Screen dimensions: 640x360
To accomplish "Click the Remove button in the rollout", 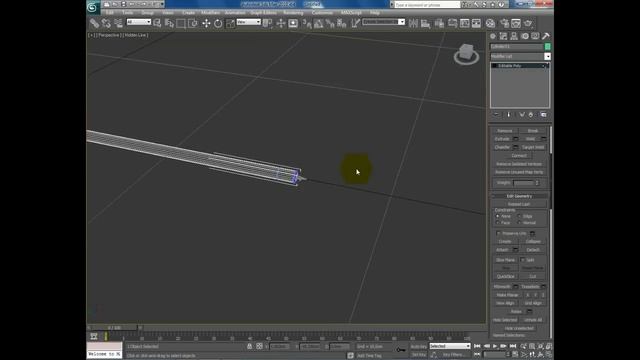I will tap(505, 131).
